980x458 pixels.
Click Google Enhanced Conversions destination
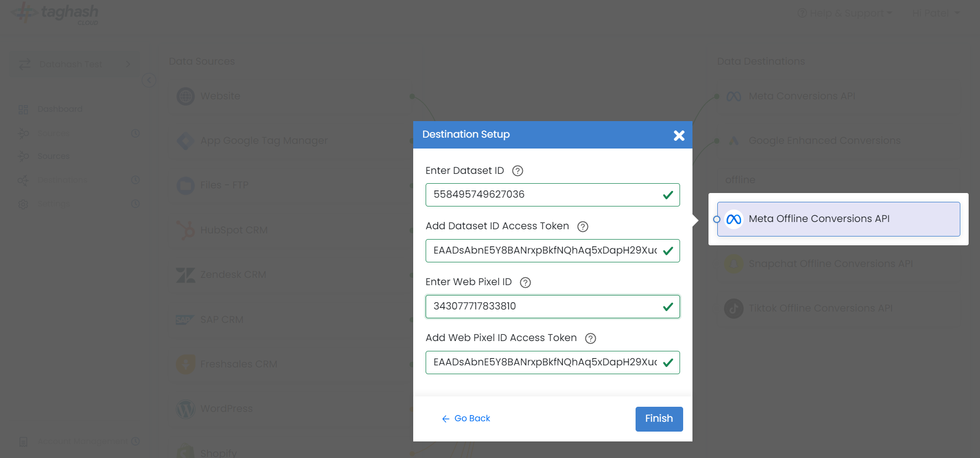click(x=838, y=141)
